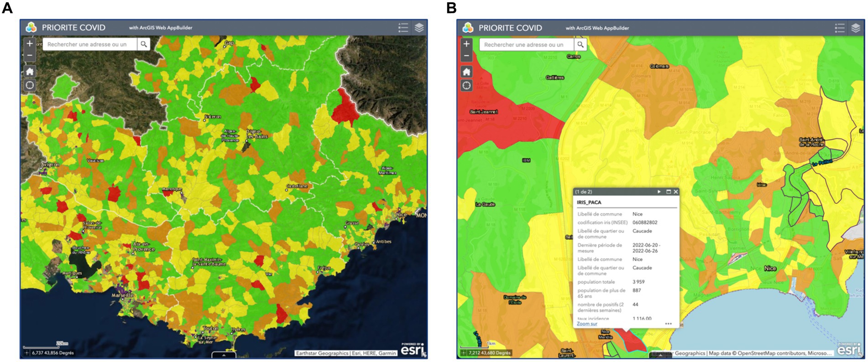
Task: Zoom in on map in panel A
Action: tap(30, 44)
